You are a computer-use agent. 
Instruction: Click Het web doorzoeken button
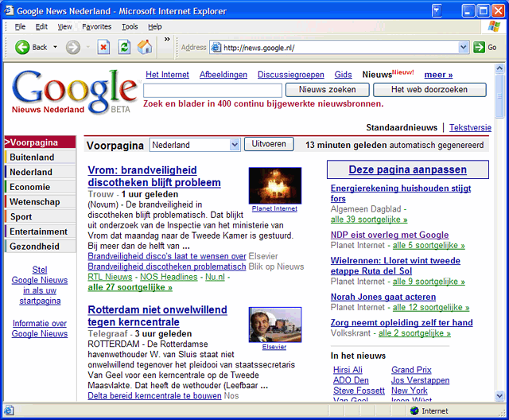(x=429, y=90)
